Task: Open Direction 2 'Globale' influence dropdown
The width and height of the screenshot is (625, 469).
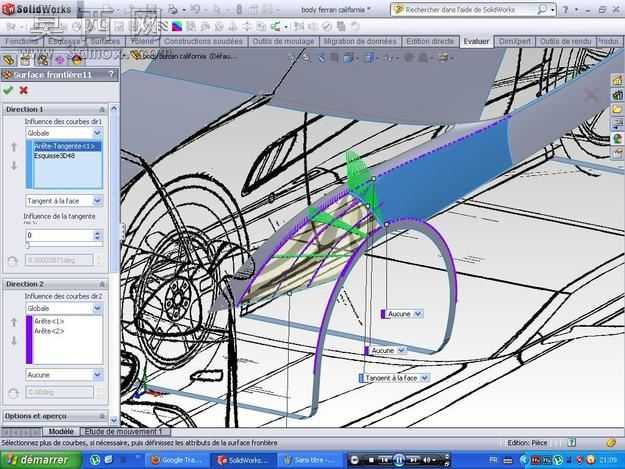Action: 98,308
